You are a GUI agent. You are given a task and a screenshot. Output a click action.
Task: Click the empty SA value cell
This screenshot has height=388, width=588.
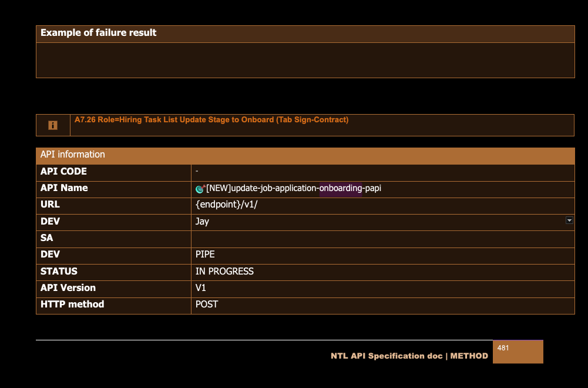(x=382, y=239)
